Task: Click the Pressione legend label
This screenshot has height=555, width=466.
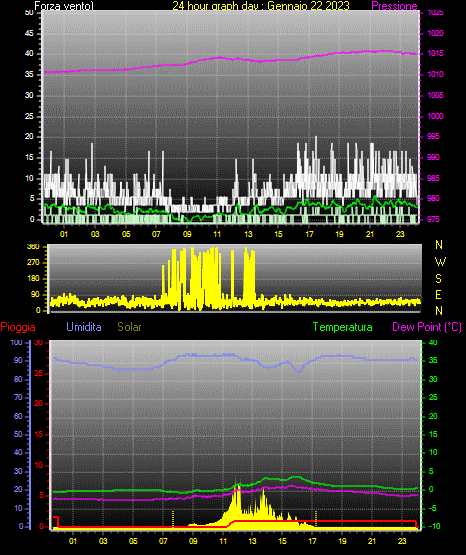Action: pyautogui.click(x=394, y=6)
